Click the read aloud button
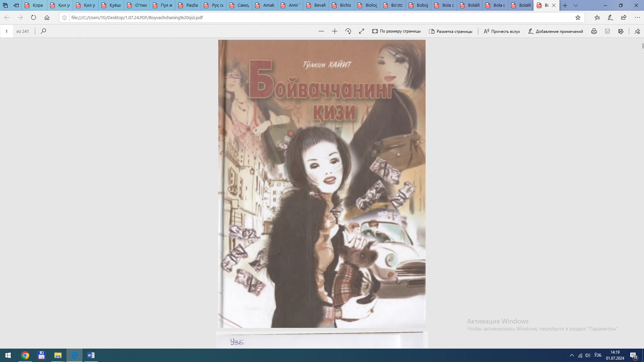Image resolution: width=644 pixels, height=362 pixels. pos(502,31)
